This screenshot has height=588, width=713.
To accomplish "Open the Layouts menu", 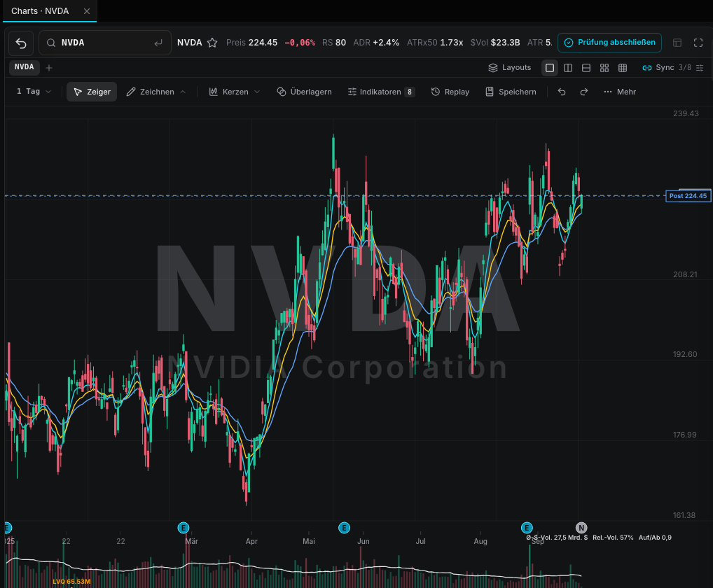I will click(510, 68).
